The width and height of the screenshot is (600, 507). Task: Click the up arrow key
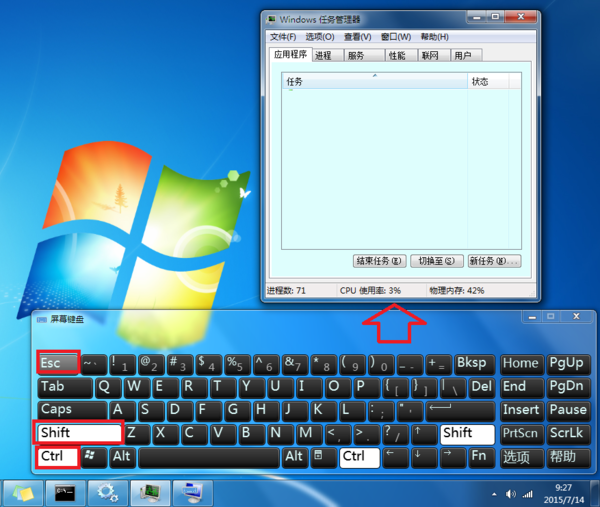[424, 434]
